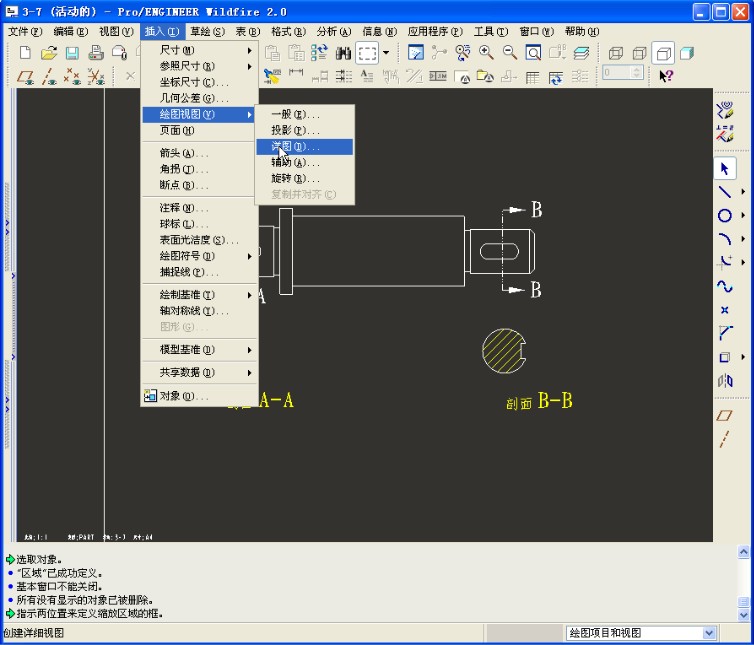The image size is (754, 645).
Task: Select the mirror sketch tool
Action: point(725,381)
